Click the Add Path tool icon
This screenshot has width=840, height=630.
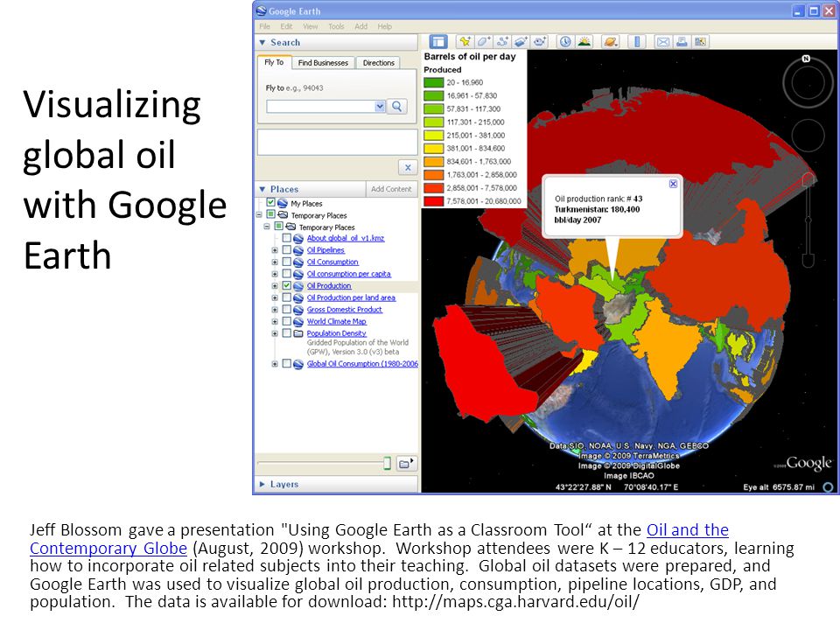pyautogui.click(x=502, y=42)
